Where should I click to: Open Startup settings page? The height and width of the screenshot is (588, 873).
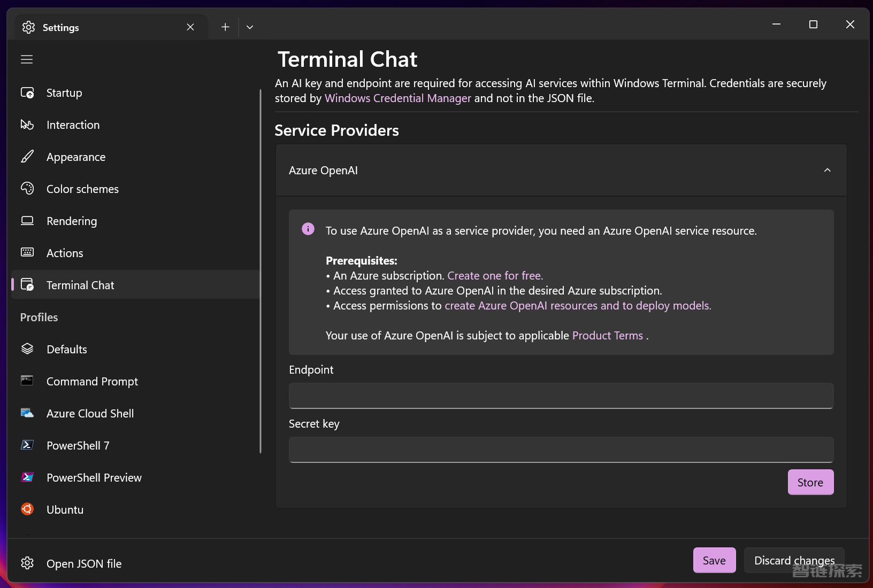pyautogui.click(x=135, y=92)
